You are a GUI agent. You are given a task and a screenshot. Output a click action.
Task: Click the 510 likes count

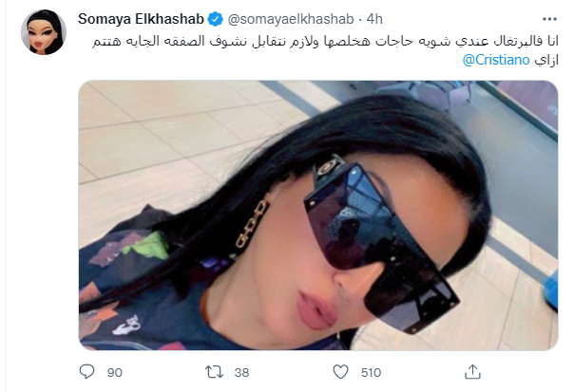[x=371, y=373]
